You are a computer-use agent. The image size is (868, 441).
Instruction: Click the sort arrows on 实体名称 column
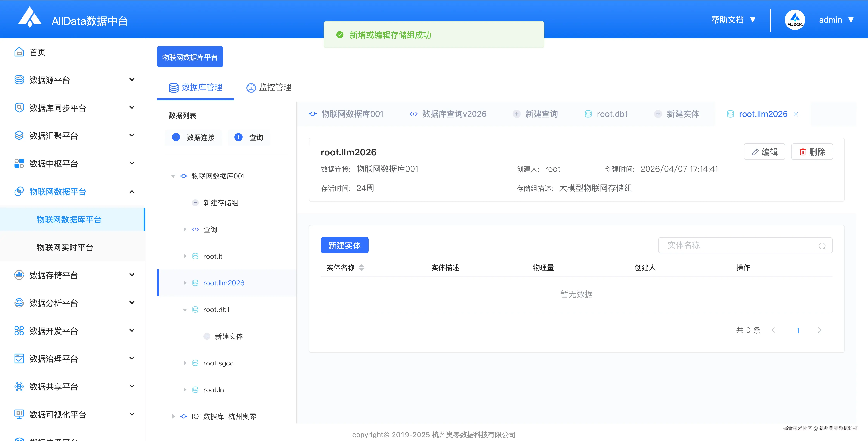pyautogui.click(x=362, y=268)
